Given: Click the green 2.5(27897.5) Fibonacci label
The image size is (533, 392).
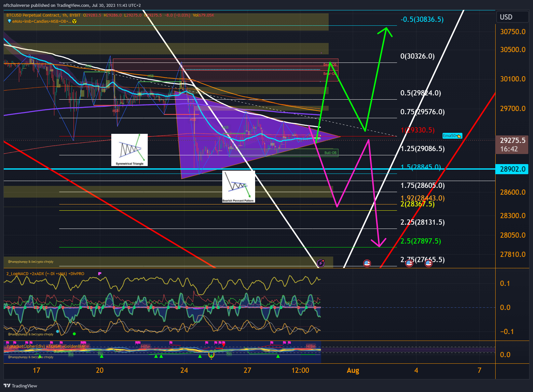Looking at the screenshot, I should (421, 241).
